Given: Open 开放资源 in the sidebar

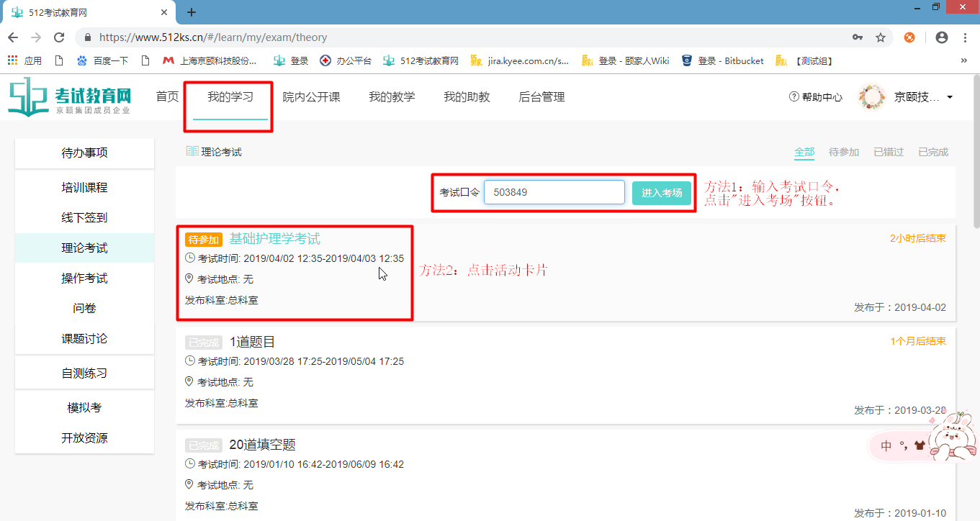Looking at the screenshot, I should (x=84, y=438).
